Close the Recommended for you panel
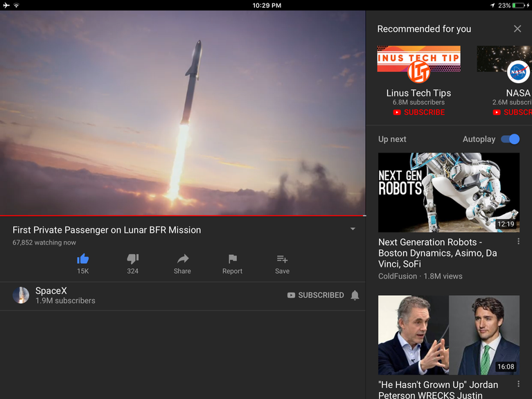This screenshot has height=399, width=532. tap(517, 29)
